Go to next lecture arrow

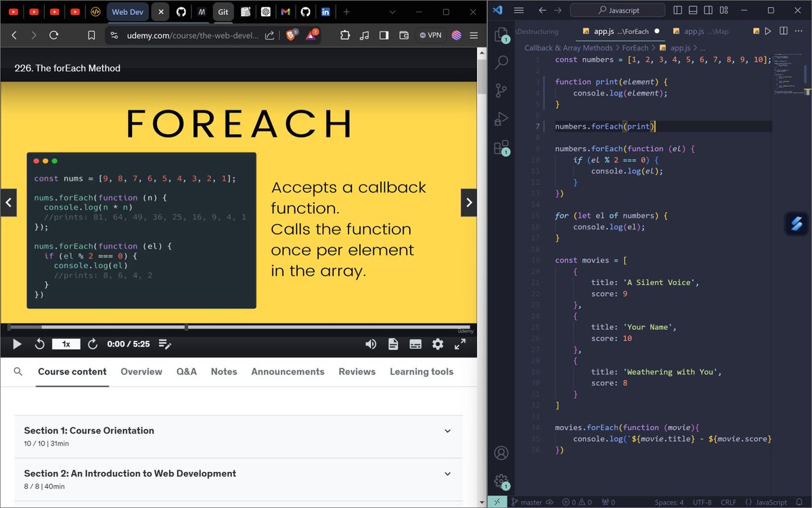(469, 203)
